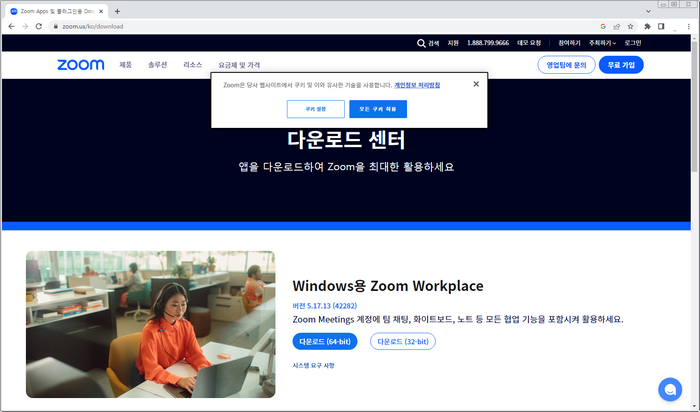Click the share page icon
The height and width of the screenshot is (412, 700).
pos(617,26)
